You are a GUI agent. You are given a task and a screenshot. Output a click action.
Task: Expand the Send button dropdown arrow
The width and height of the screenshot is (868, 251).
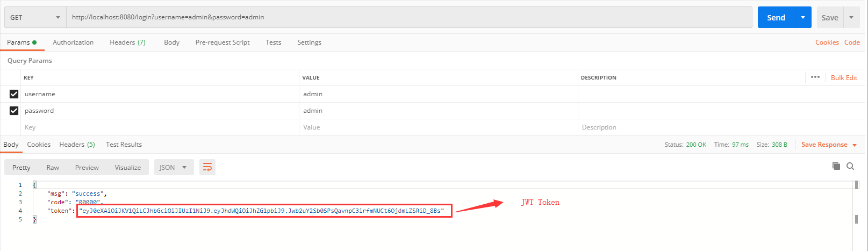(x=802, y=17)
